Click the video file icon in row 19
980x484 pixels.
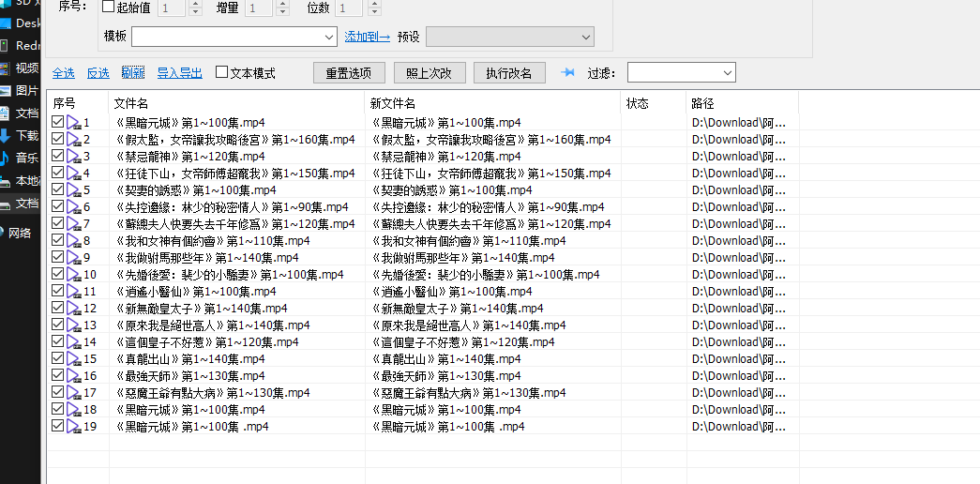74,427
